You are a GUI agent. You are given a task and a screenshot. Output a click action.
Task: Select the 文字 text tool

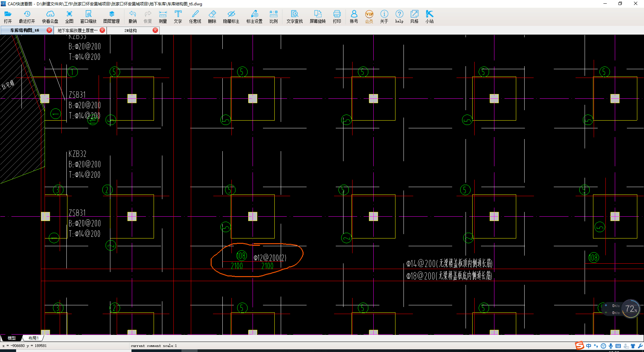tap(178, 17)
